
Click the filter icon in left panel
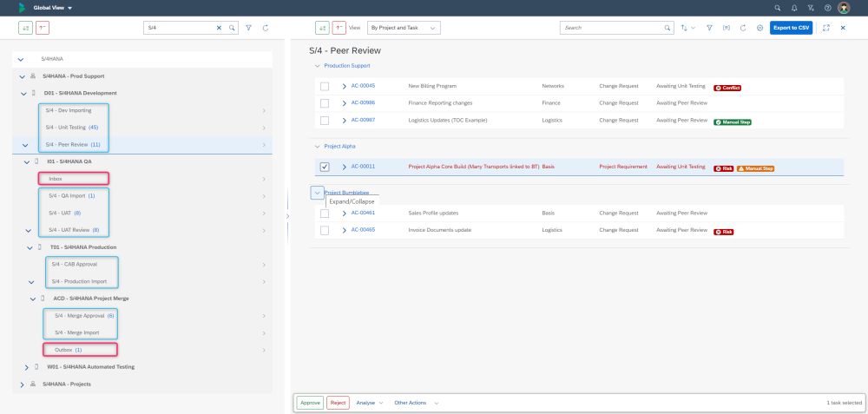coord(249,28)
